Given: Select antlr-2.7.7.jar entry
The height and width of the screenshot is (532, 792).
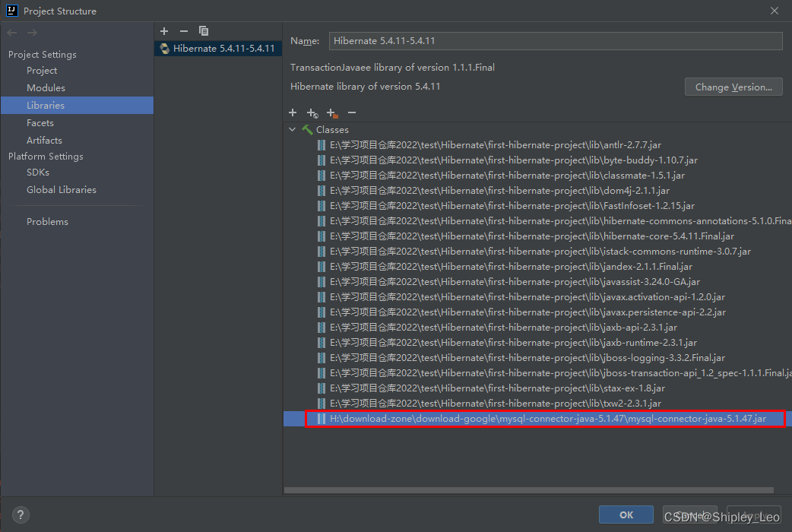Looking at the screenshot, I should coord(495,145).
